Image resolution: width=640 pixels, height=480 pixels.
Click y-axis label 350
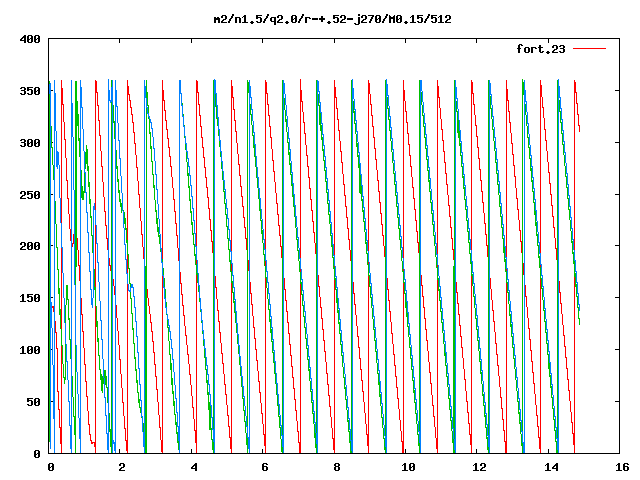[30, 91]
